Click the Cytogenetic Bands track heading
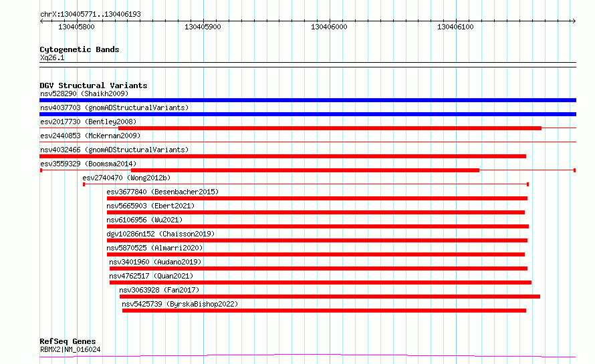Viewport: 595px width, 364px height. pyautogui.click(x=80, y=49)
